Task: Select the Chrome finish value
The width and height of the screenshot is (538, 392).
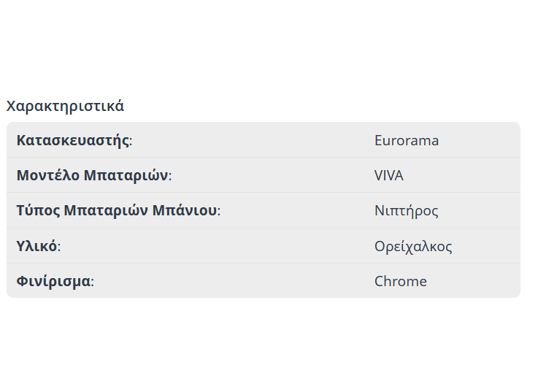Action: [401, 281]
